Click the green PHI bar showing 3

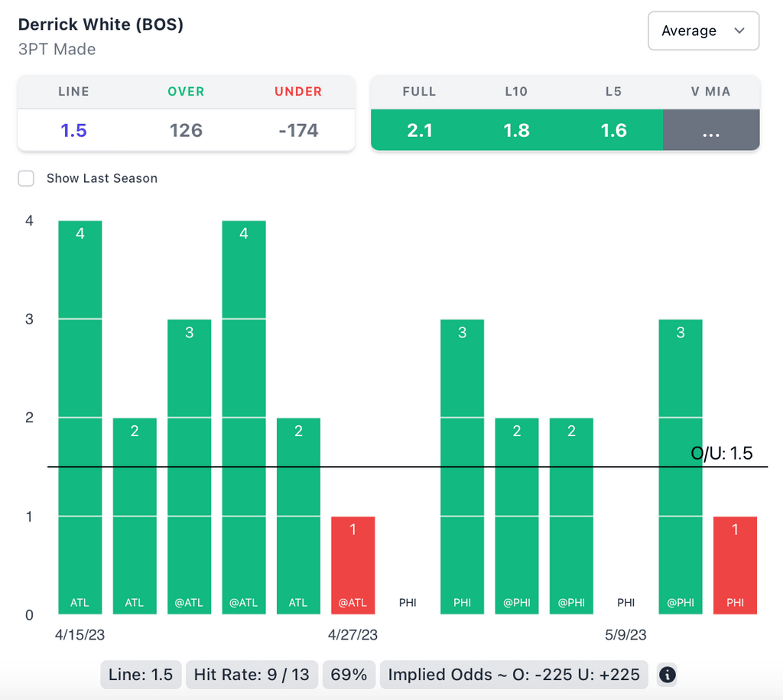point(462,467)
